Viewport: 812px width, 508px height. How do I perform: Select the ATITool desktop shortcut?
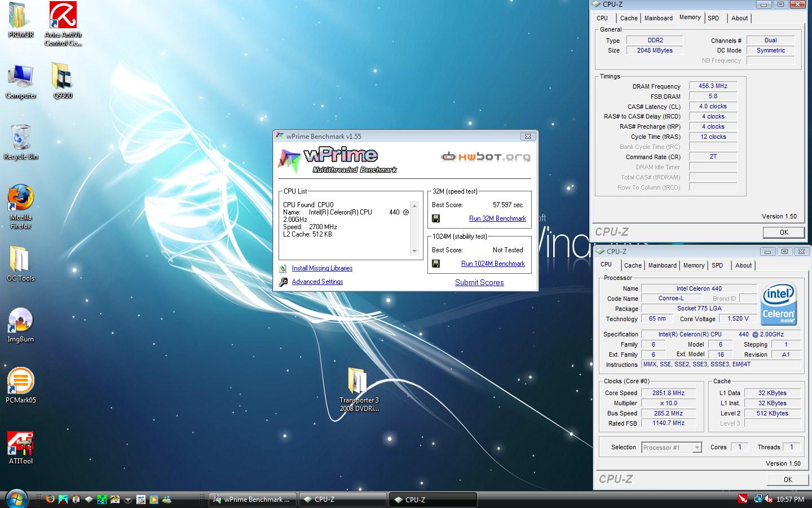21,448
